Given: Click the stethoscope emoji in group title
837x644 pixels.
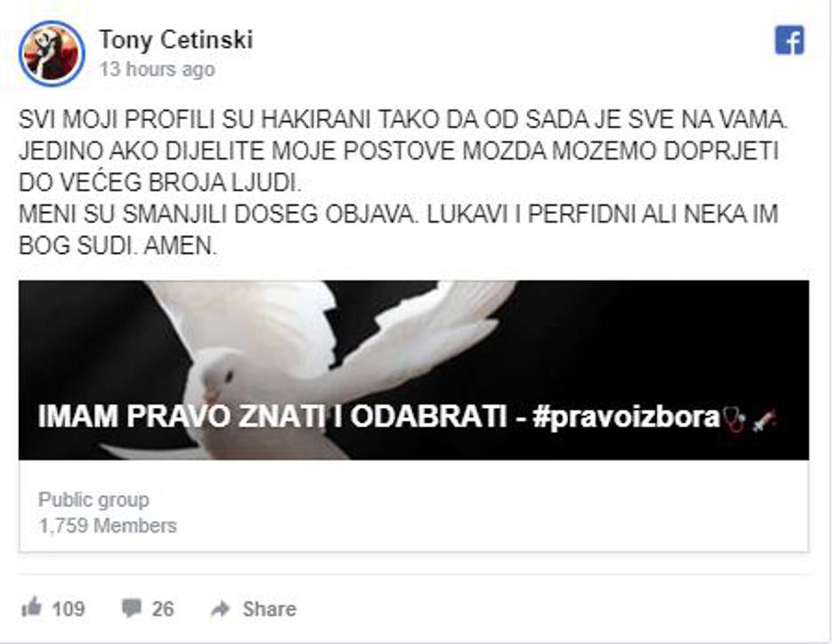Looking at the screenshot, I should (x=734, y=420).
